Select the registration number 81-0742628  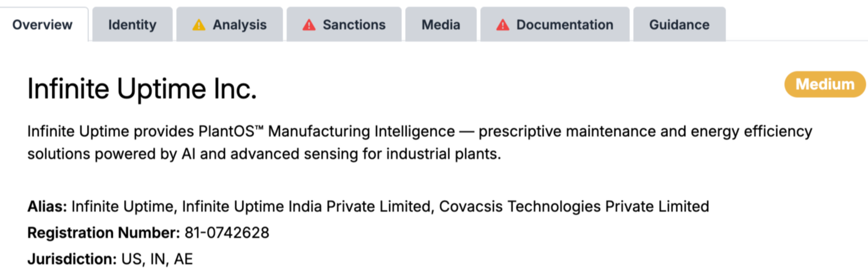coord(227,233)
